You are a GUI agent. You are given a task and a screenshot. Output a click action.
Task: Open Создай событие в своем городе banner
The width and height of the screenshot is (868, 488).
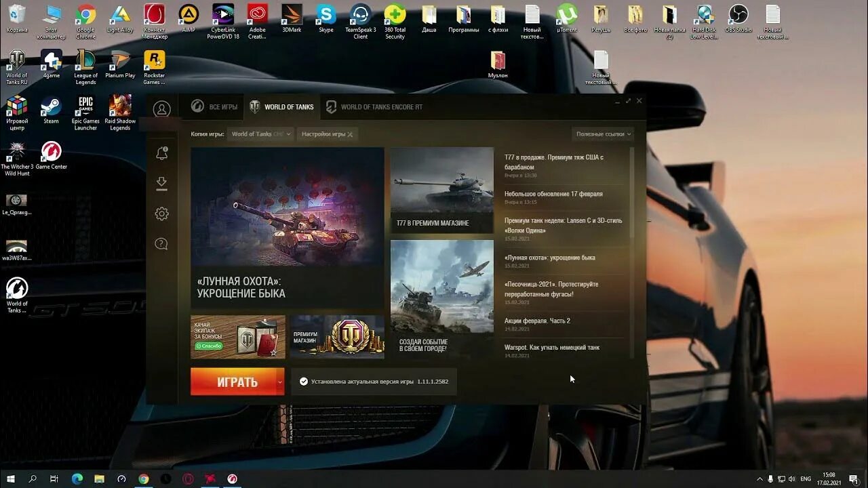(x=442, y=299)
